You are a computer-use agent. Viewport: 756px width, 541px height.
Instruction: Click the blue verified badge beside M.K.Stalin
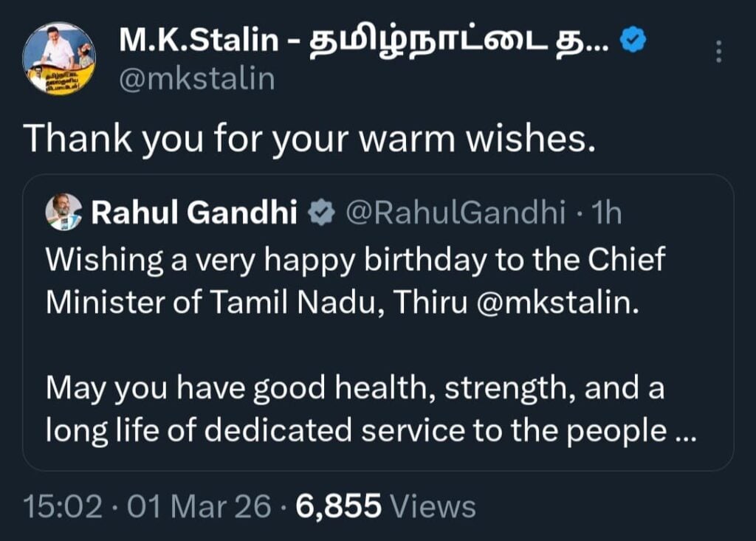click(x=632, y=42)
